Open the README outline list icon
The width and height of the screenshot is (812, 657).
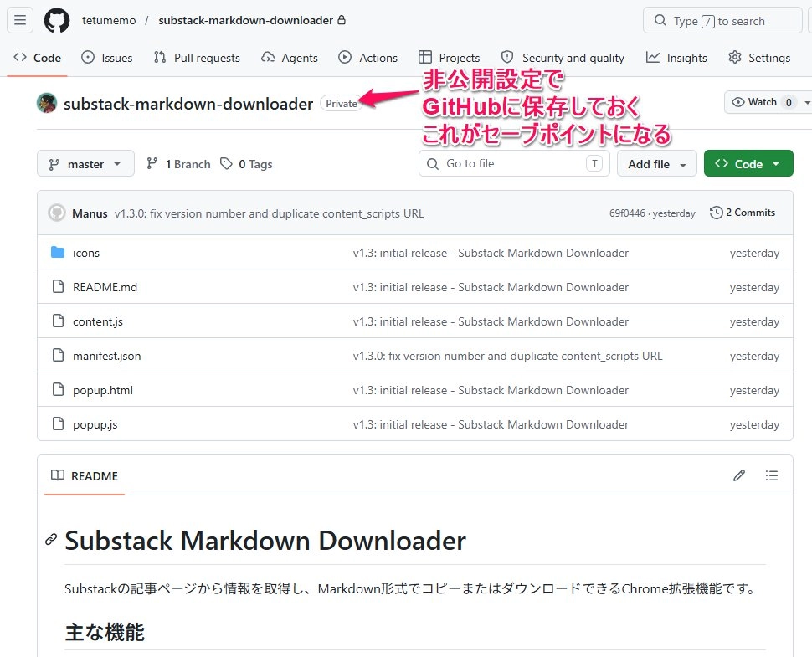pos(772,475)
